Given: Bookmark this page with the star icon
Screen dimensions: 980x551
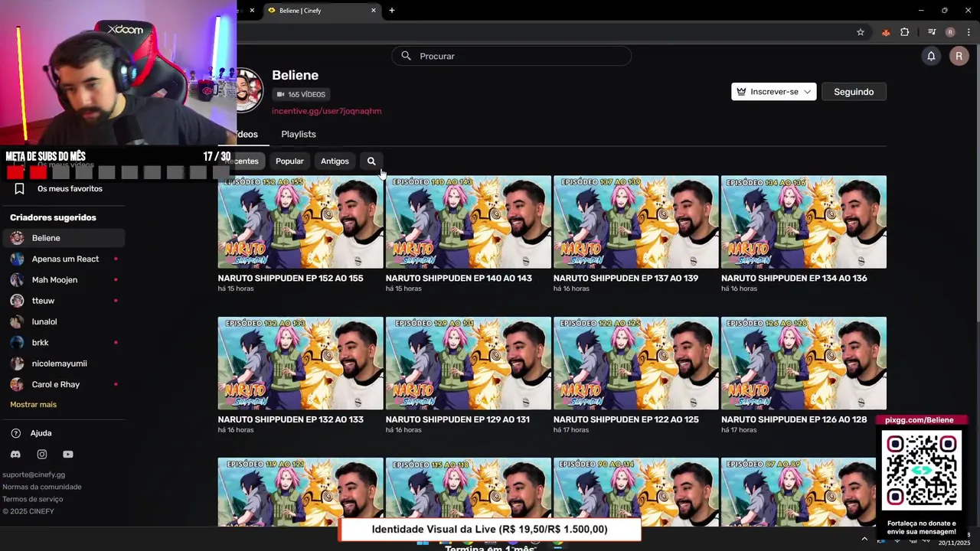Looking at the screenshot, I should [861, 32].
